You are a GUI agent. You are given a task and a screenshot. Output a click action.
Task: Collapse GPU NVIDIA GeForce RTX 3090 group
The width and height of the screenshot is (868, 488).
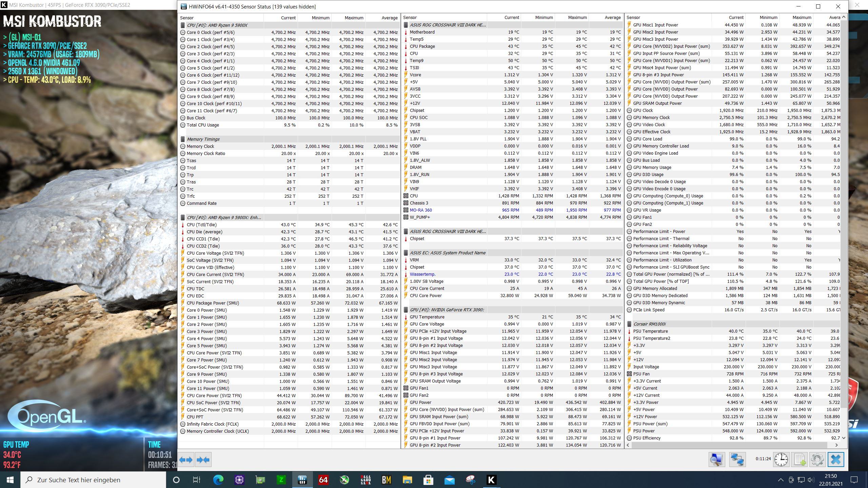coord(447,310)
